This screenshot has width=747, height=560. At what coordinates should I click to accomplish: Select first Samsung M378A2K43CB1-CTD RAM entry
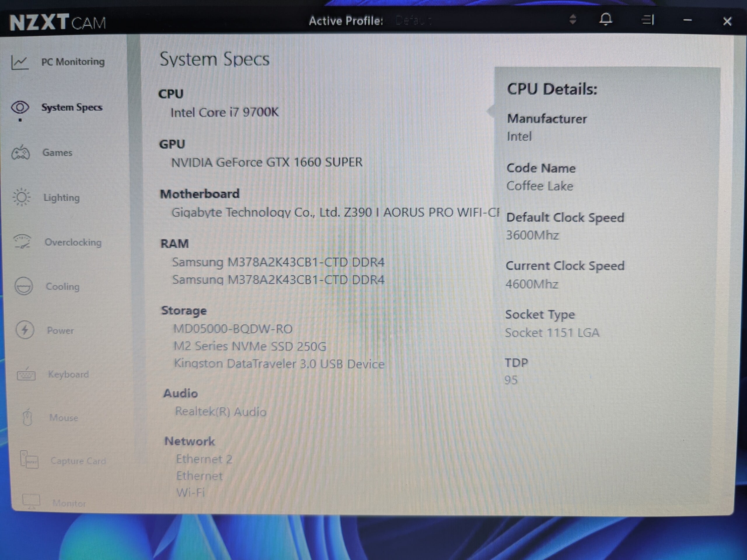pos(278,262)
